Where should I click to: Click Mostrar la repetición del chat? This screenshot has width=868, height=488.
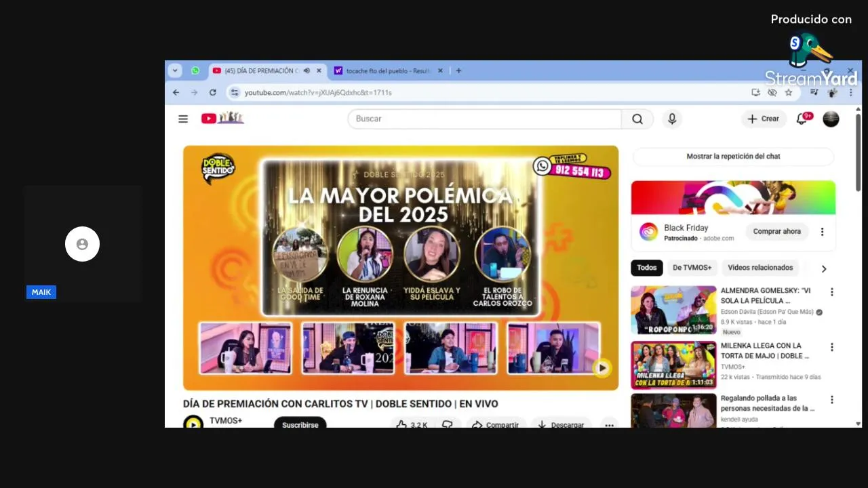[733, 156]
